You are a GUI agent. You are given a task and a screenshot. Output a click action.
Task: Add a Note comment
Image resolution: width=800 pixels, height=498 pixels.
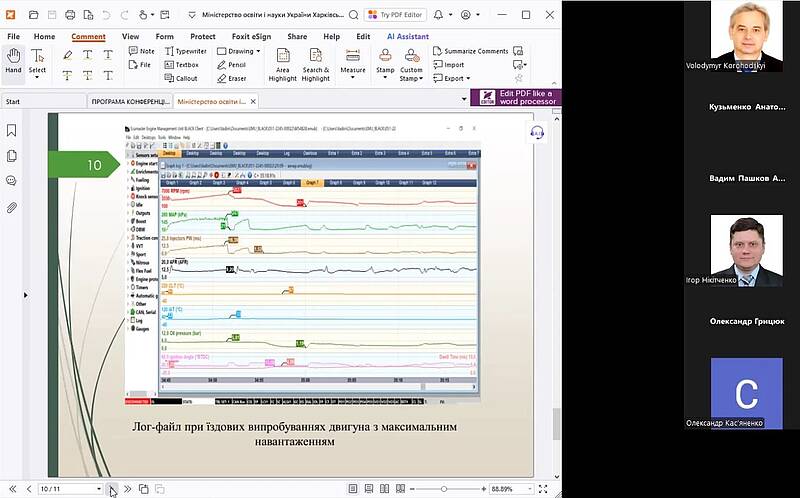pos(141,51)
